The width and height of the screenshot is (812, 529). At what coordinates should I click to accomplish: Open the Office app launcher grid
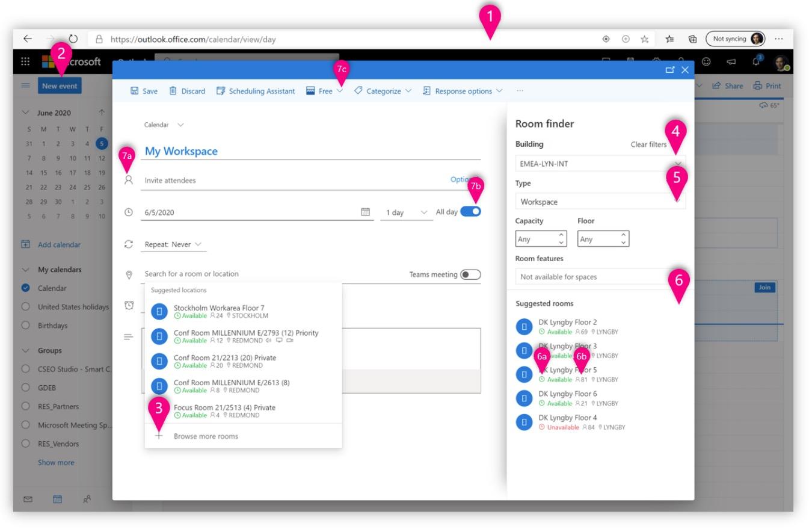[x=25, y=61]
